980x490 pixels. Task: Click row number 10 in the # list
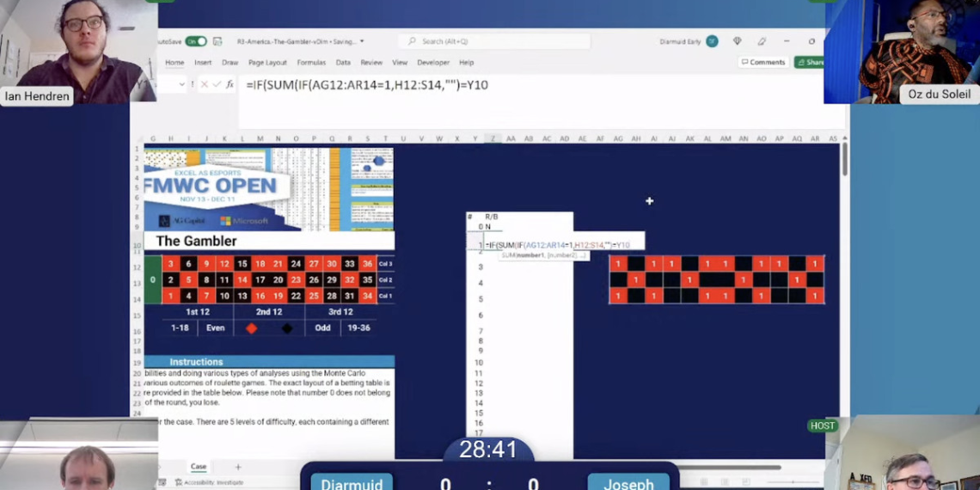coord(479,363)
